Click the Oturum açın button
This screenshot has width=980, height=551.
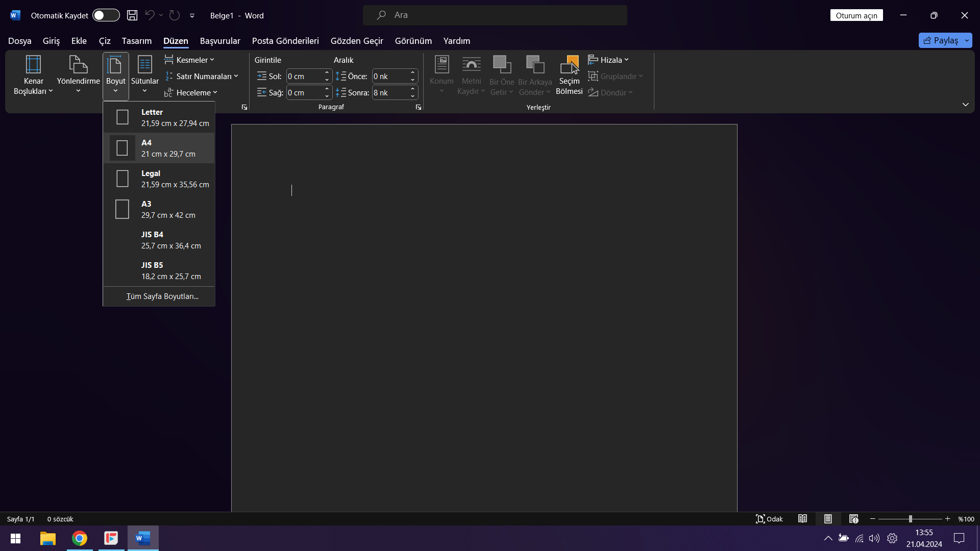[x=856, y=15]
